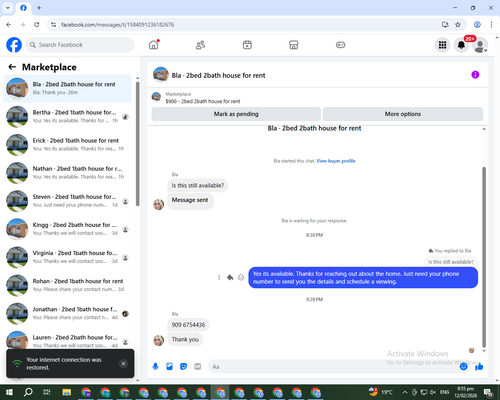The width and height of the screenshot is (500, 400).
Task: Open Bertha's 2bed 1bath house conversation
Action: (x=67, y=117)
